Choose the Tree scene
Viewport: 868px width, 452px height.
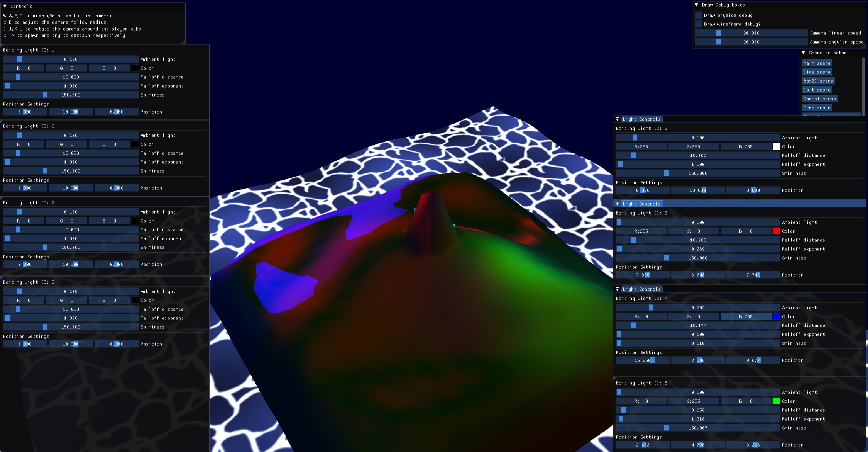pos(817,108)
